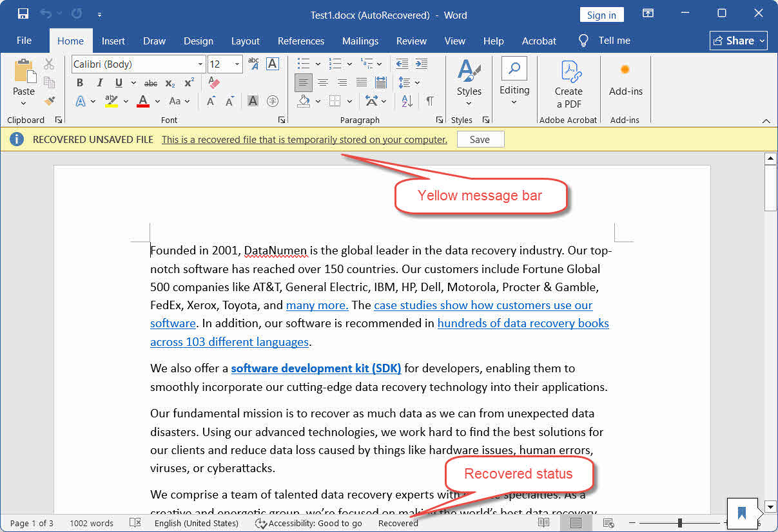Image resolution: width=778 pixels, height=532 pixels.
Task: Click the Character Border icon
Action: click(272, 64)
